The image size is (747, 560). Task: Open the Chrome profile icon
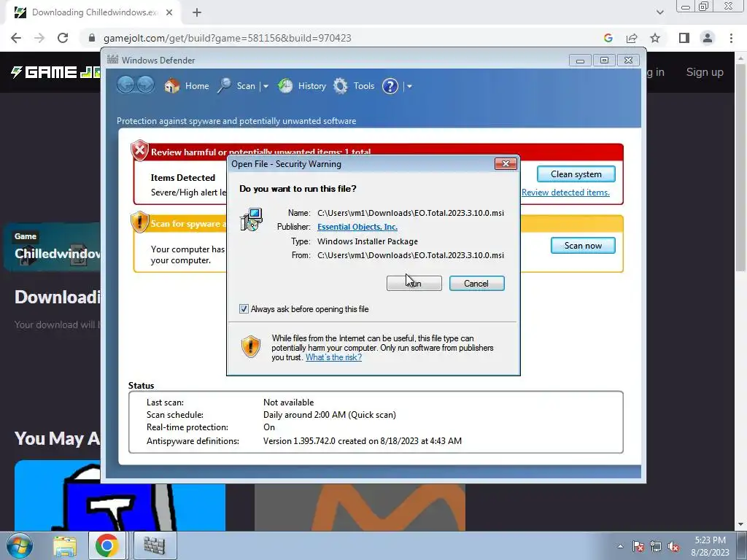pos(708,38)
